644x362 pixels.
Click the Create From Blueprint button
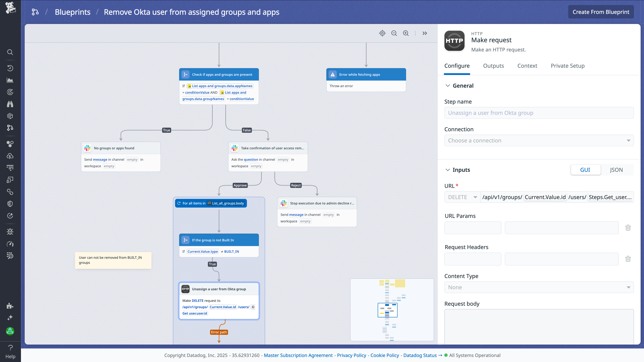point(601,12)
